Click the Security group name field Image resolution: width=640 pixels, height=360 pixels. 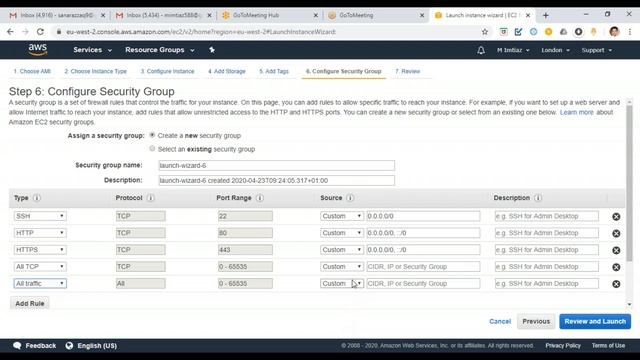277,165
